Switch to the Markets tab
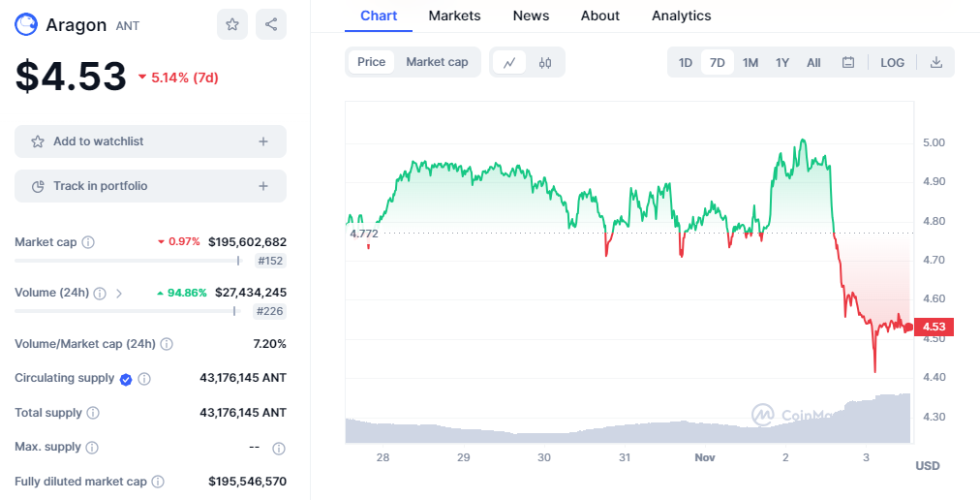980x500 pixels. [454, 16]
